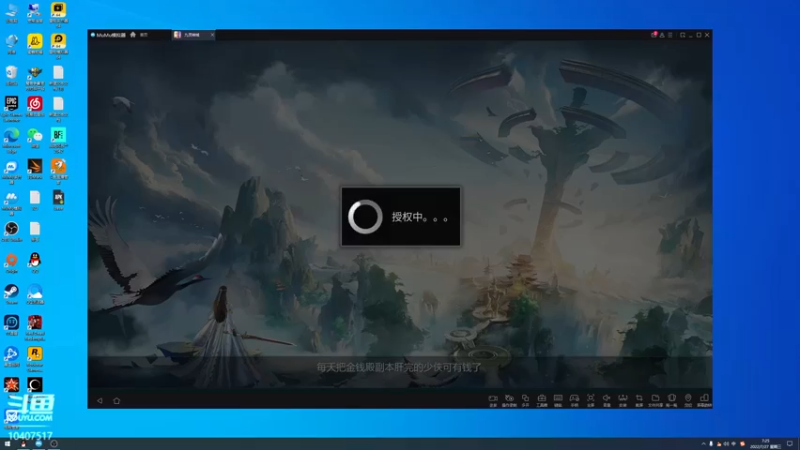Switch to the game tab in MuMu
800x450 pixels.
191,35
